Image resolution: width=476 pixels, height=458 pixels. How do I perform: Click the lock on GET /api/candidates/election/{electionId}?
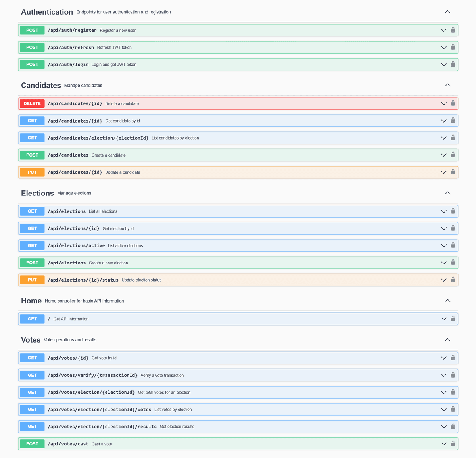click(x=453, y=138)
